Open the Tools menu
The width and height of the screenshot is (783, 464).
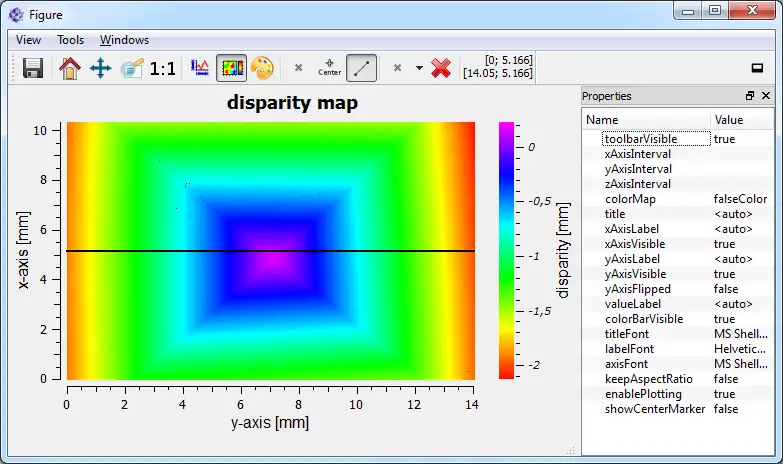(x=70, y=40)
